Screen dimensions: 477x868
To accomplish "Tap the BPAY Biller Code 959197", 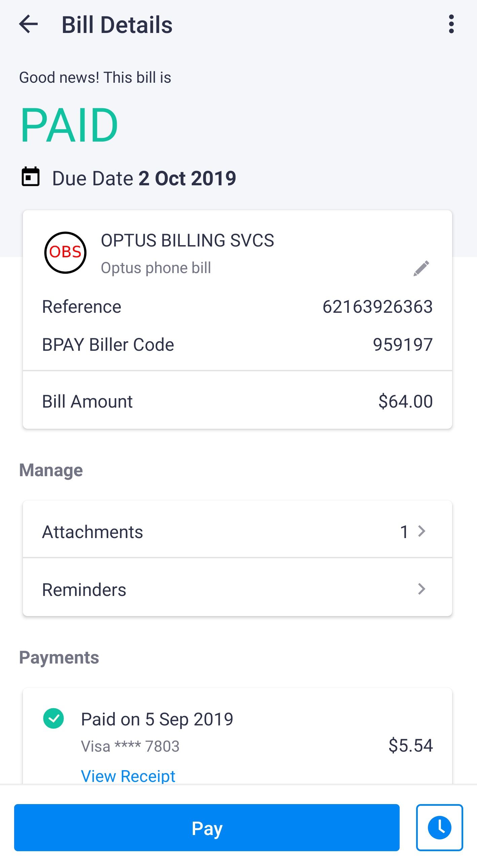I will (x=403, y=344).
